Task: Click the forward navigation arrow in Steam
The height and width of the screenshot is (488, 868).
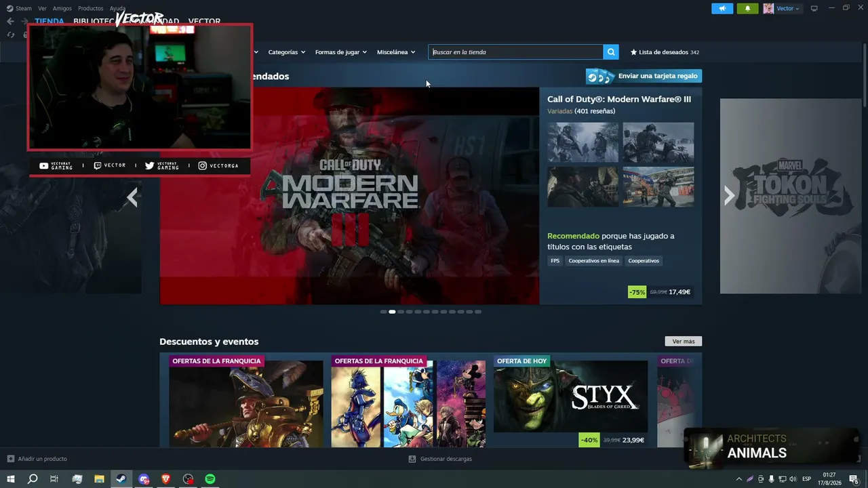Action: (x=24, y=21)
